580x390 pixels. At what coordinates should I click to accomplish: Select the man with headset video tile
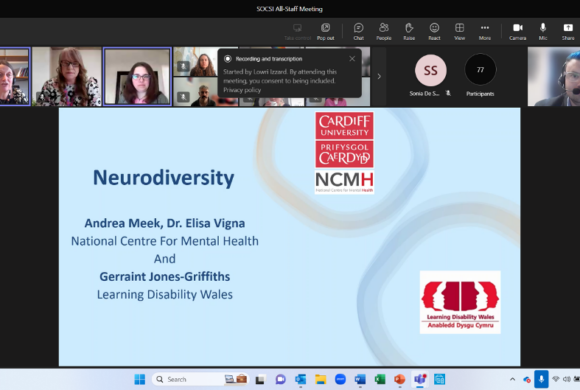point(554,77)
